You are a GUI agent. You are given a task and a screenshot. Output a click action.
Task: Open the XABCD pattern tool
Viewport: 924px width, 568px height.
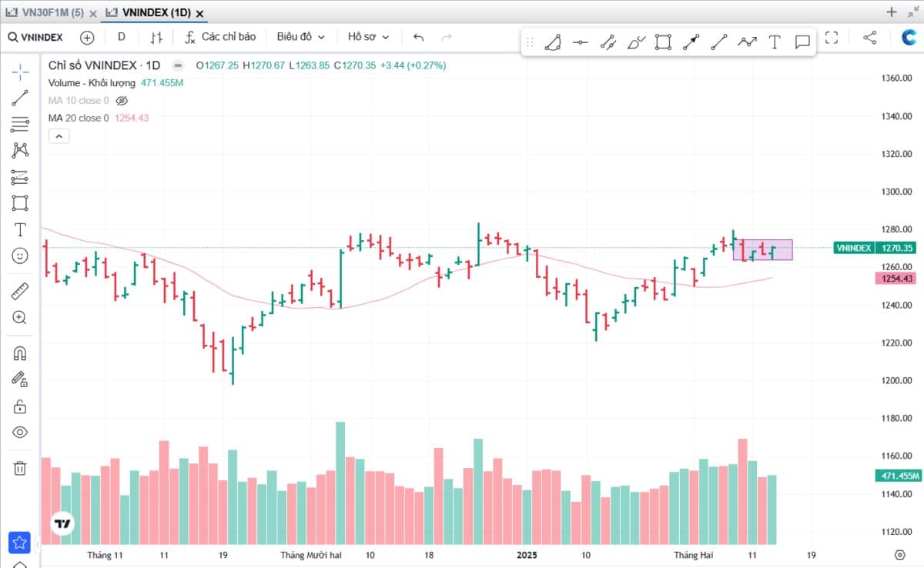(20, 151)
